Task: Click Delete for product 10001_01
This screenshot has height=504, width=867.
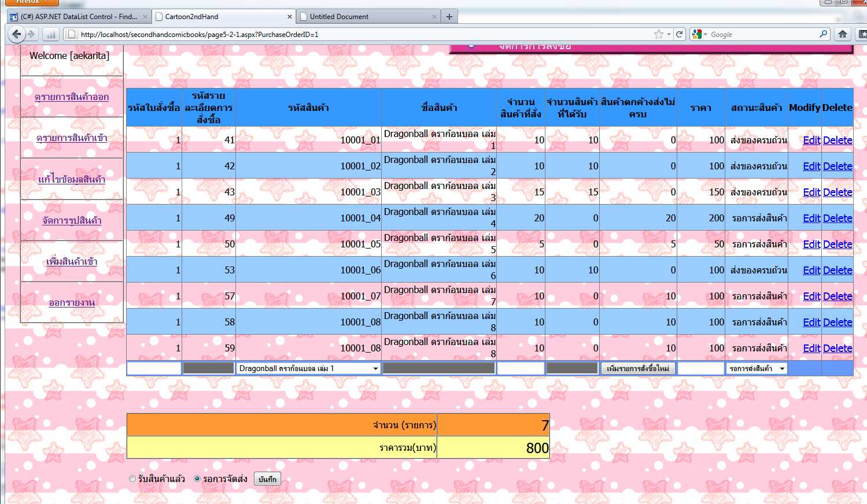Action: 837,140
